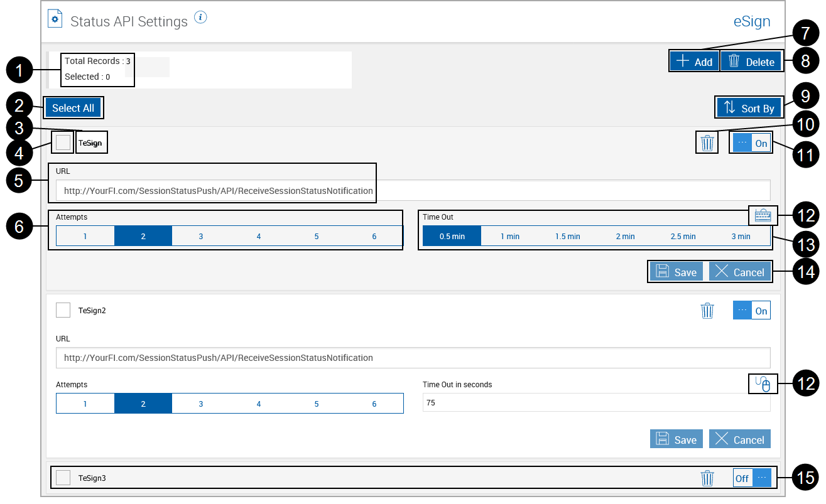The image size is (826, 504).
Task: Click the TeSign2 record name
Action: [92, 311]
